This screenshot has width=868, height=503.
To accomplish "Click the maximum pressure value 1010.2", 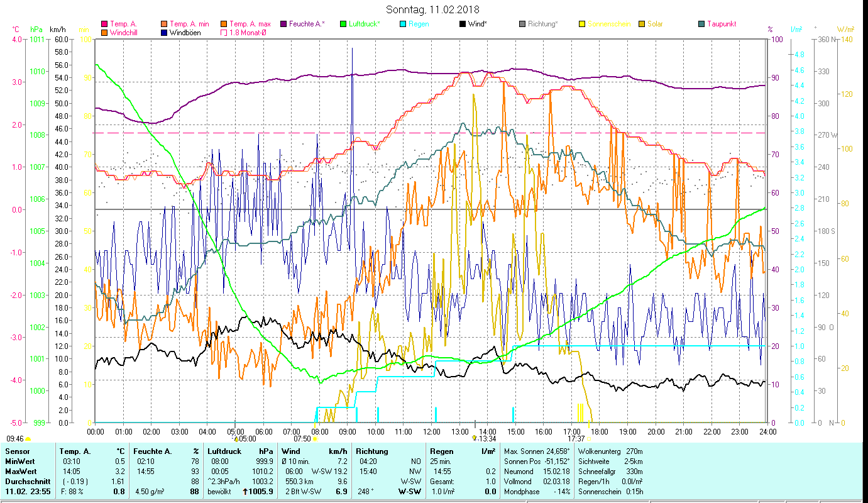I will click(x=262, y=472).
